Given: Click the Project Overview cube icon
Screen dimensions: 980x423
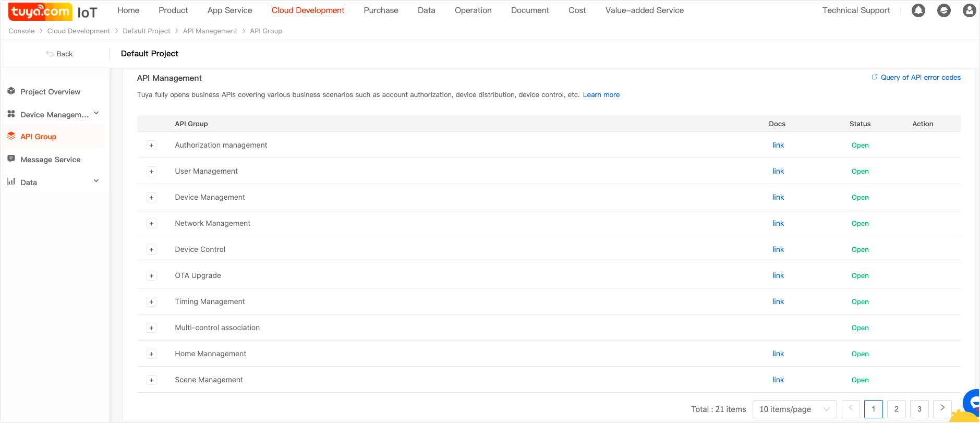Looking at the screenshot, I should (11, 91).
